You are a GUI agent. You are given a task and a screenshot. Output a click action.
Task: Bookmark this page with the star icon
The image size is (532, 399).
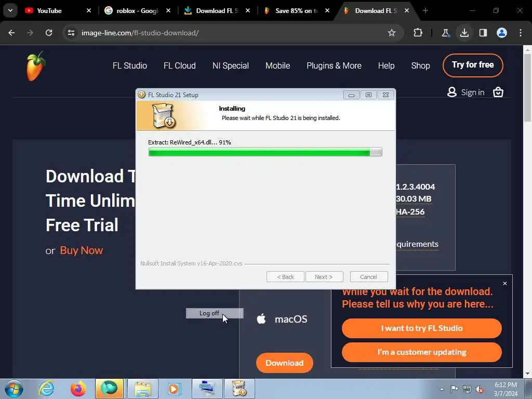pos(392,33)
